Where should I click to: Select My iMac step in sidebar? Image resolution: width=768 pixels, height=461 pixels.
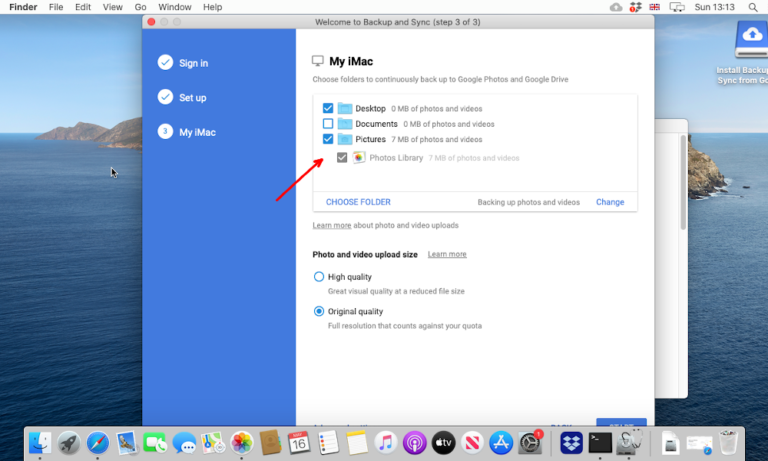click(x=187, y=132)
